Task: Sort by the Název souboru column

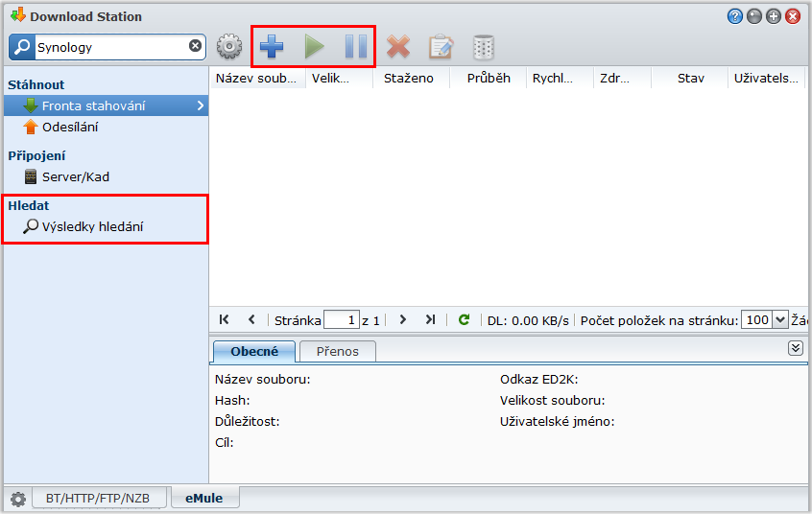Action: click(257, 79)
